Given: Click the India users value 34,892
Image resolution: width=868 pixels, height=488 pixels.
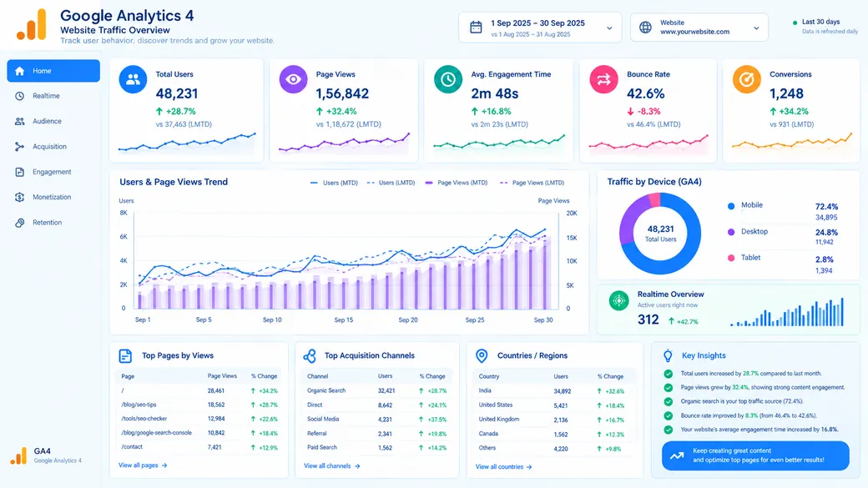Looking at the screenshot, I should click(562, 391).
